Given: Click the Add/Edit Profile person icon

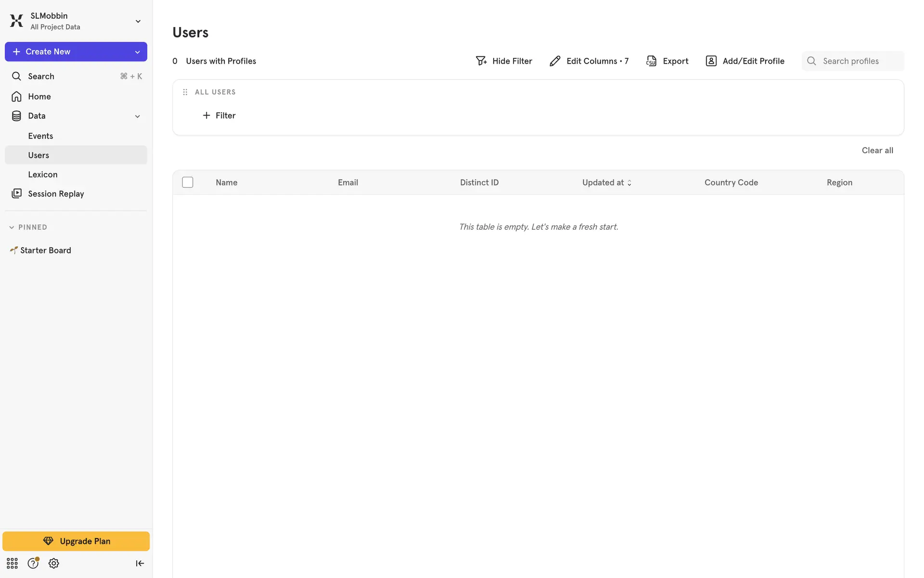Looking at the screenshot, I should 711,61.
